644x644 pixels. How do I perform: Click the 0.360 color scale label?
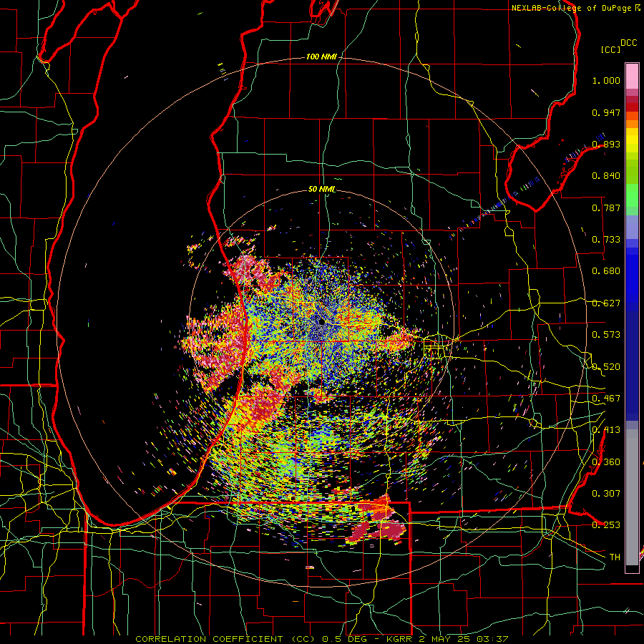pyautogui.click(x=606, y=462)
